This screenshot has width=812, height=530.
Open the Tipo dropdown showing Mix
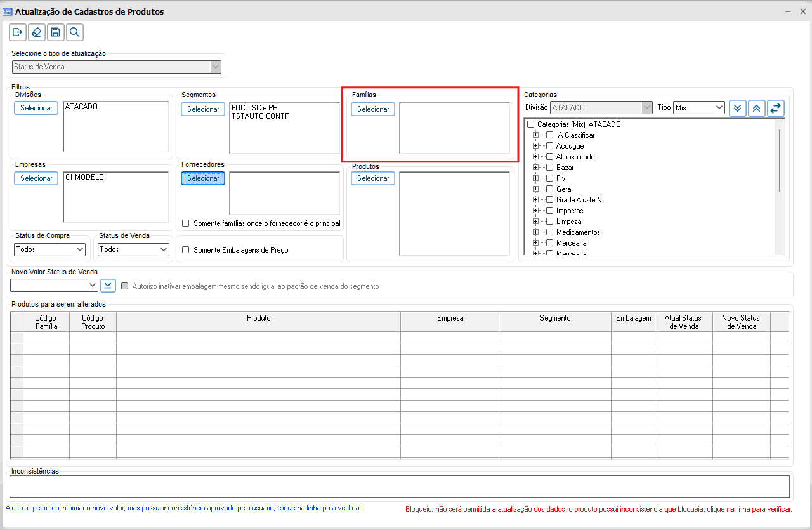click(699, 108)
